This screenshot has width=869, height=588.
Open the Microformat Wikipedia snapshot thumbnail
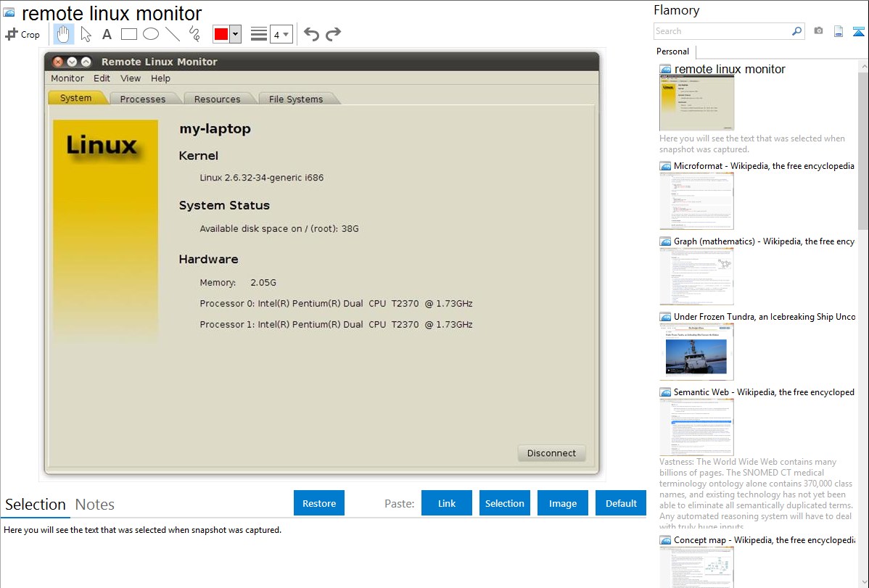pos(696,201)
